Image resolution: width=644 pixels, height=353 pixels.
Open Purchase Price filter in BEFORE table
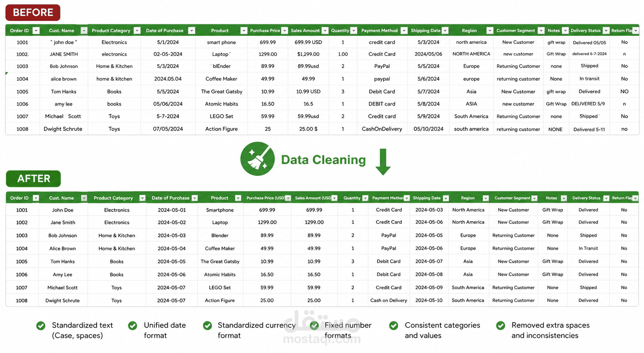[x=284, y=30]
